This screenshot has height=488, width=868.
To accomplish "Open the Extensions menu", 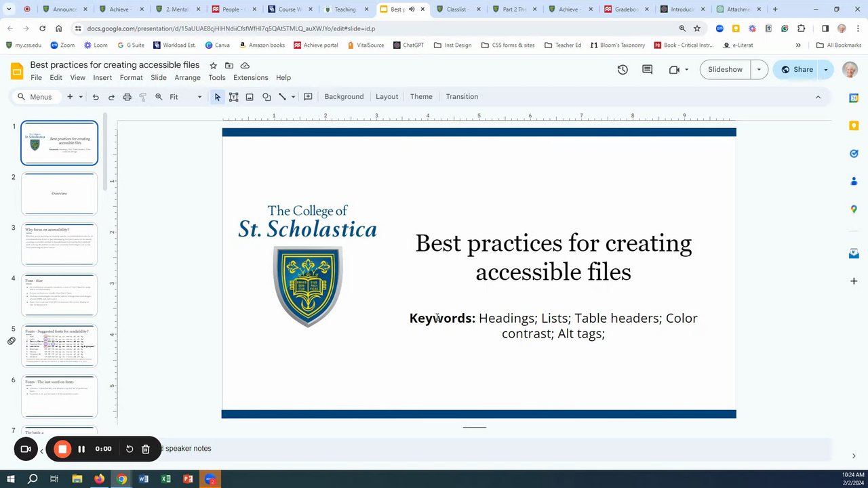I will [x=250, y=78].
